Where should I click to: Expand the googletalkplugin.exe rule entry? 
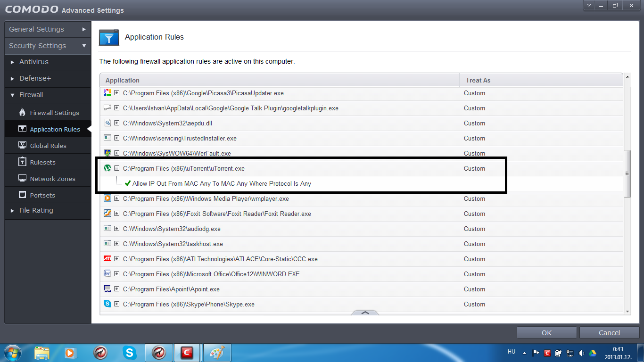tap(117, 108)
